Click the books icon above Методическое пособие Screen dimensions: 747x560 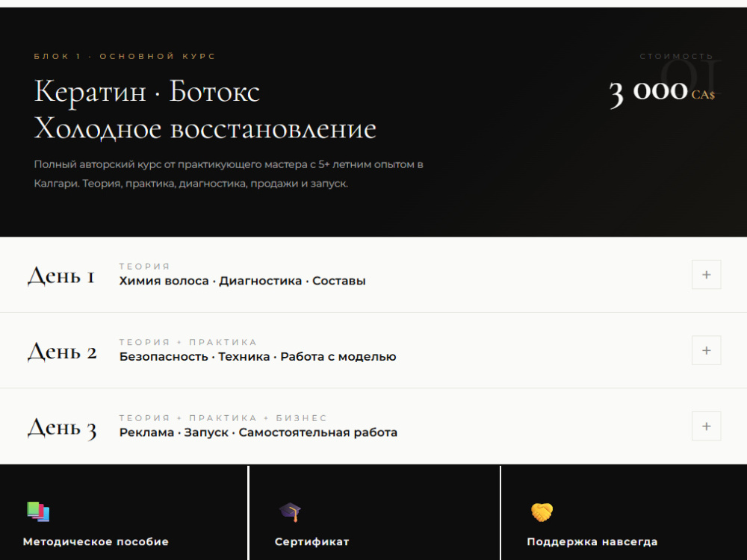(x=38, y=512)
